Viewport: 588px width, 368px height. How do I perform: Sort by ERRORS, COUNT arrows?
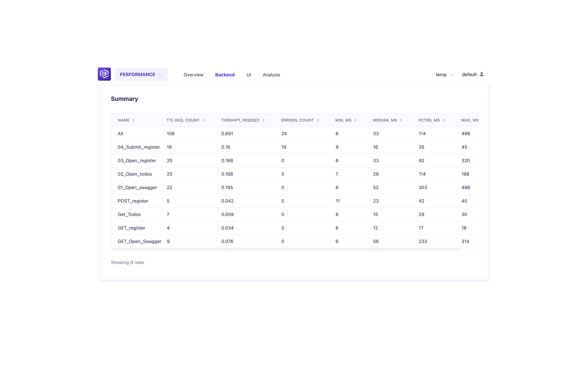318,120
